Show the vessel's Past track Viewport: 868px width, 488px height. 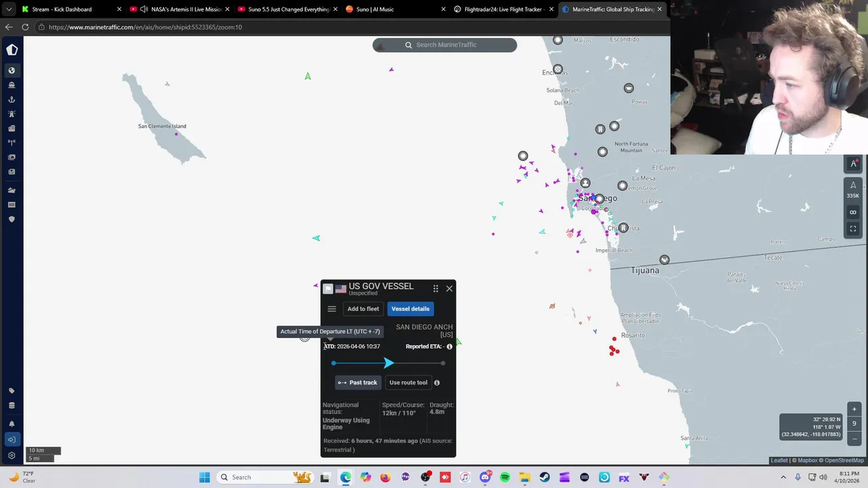tap(357, 382)
